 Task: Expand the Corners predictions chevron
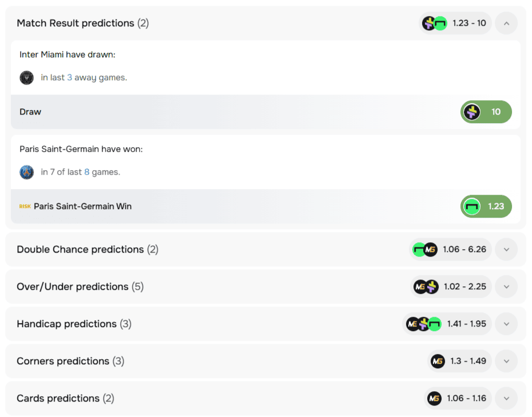[x=506, y=361]
